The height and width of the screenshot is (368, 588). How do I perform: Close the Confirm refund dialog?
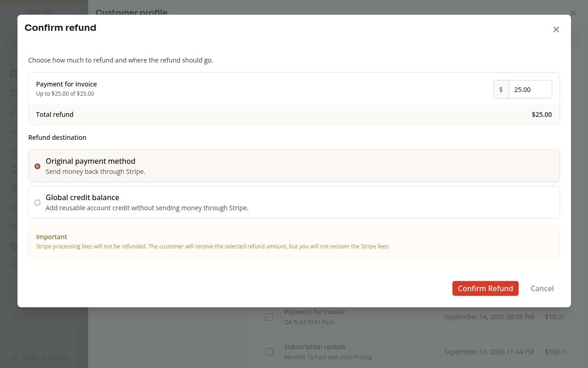click(x=556, y=29)
